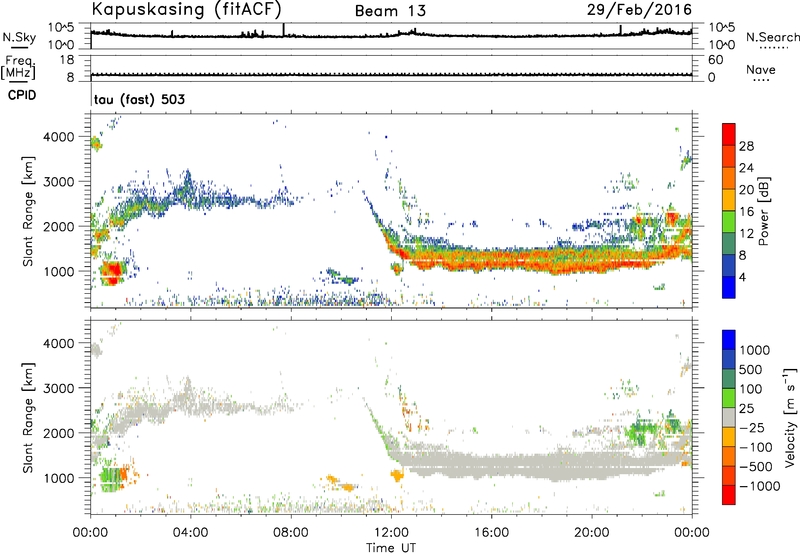The image size is (800, 554).
Task: Click the Power [dB] colorbar label
Action: pyautogui.click(x=763, y=211)
